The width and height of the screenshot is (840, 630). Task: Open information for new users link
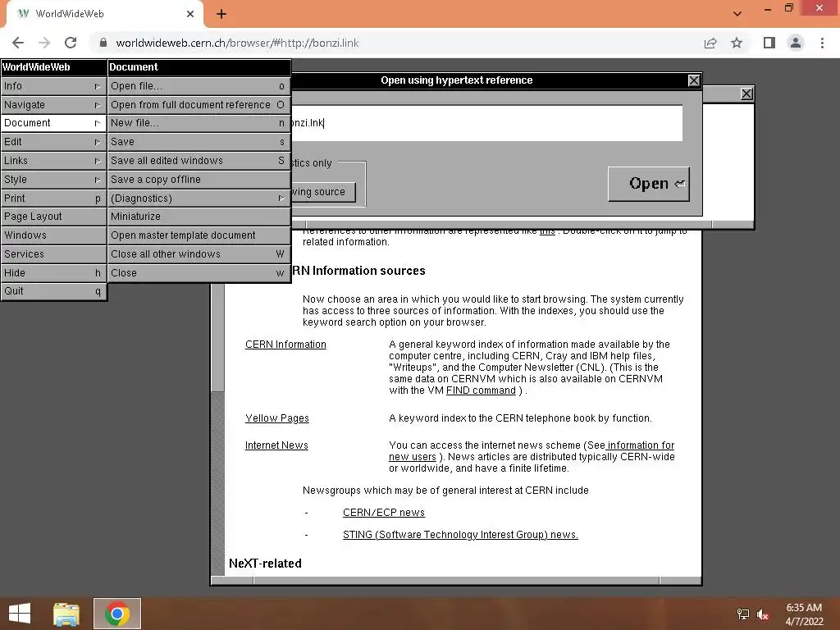(641, 445)
